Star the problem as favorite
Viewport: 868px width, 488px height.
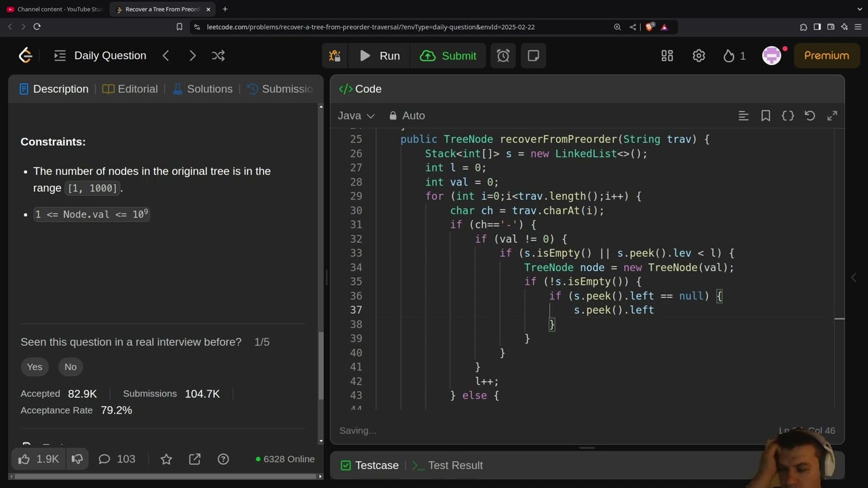[166, 459]
